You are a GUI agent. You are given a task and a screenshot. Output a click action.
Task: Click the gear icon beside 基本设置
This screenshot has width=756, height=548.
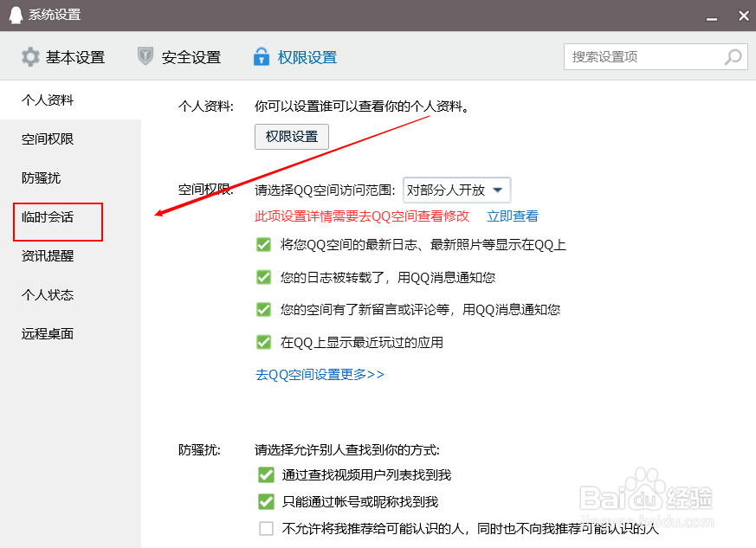click(x=29, y=56)
